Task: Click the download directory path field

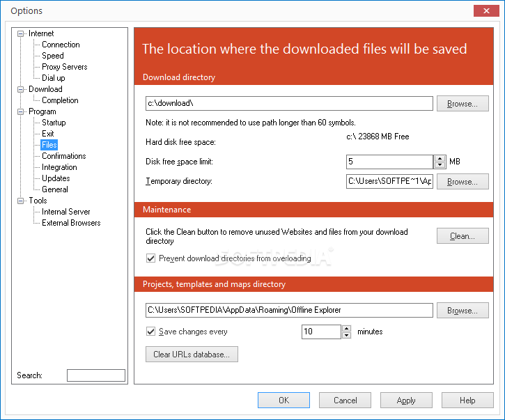Action: pyautogui.click(x=289, y=103)
